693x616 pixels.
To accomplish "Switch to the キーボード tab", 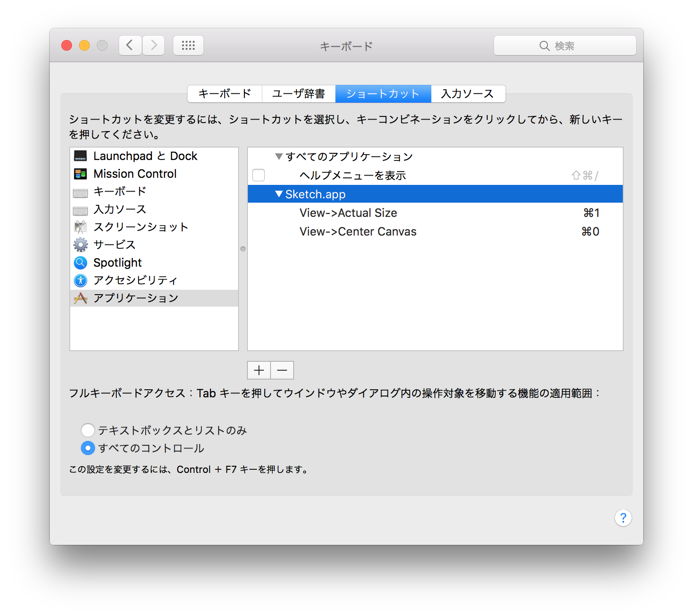I will coord(225,94).
